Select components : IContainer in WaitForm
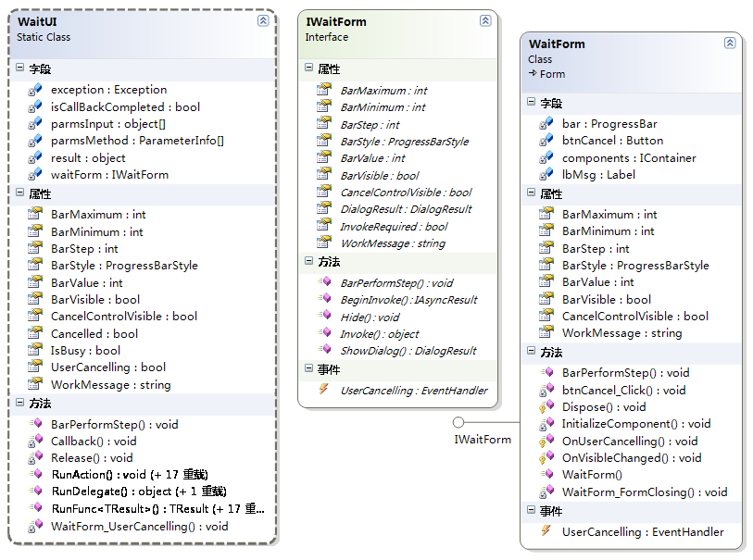This screenshot has width=753, height=560. (x=629, y=158)
